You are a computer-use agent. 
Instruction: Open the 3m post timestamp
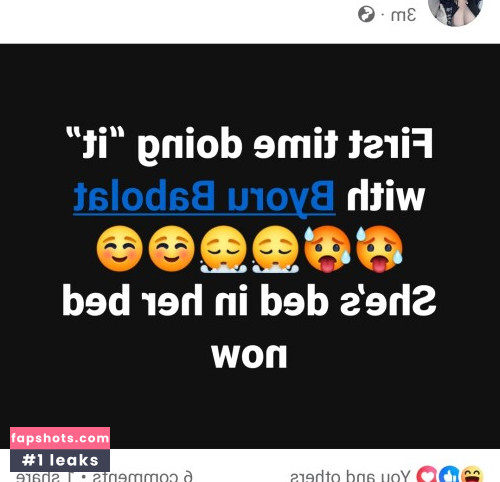(x=404, y=15)
